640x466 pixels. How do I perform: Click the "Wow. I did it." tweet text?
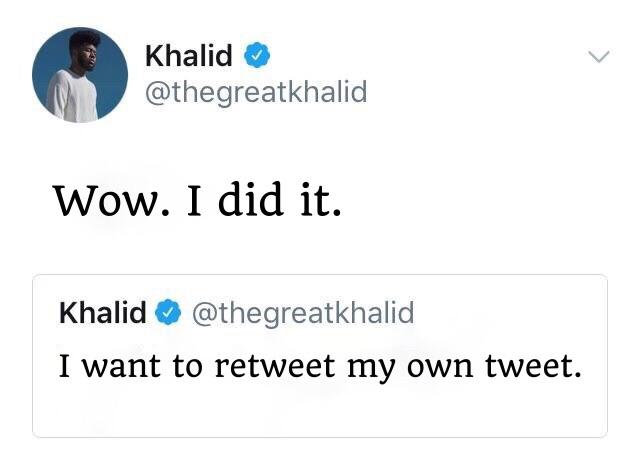197,201
